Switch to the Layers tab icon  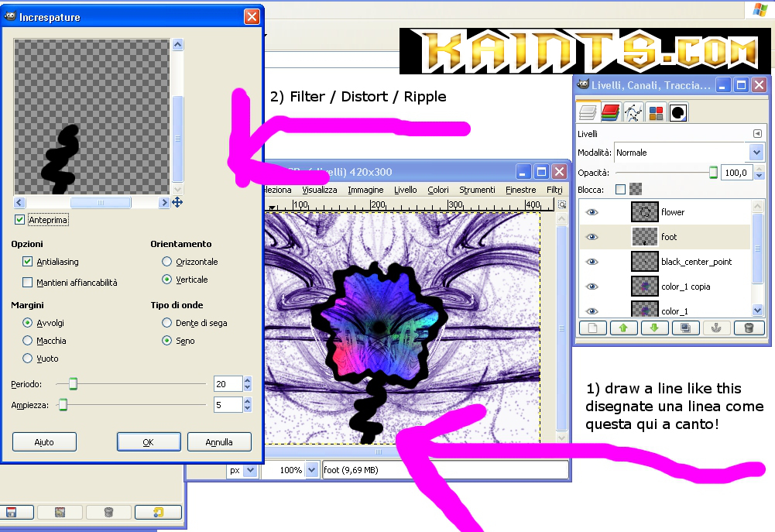pos(588,113)
